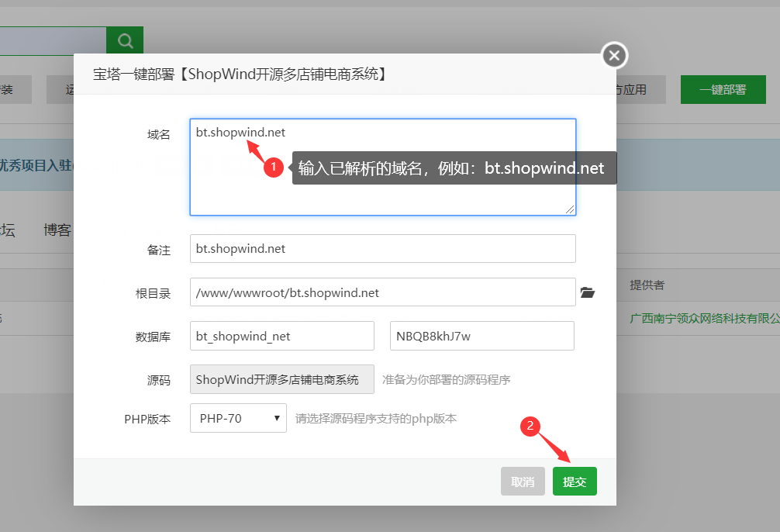Screen dimensions: 780x532
Task: Click database password field NBQB8khJ7w
Action: click(x=482, y=336)
